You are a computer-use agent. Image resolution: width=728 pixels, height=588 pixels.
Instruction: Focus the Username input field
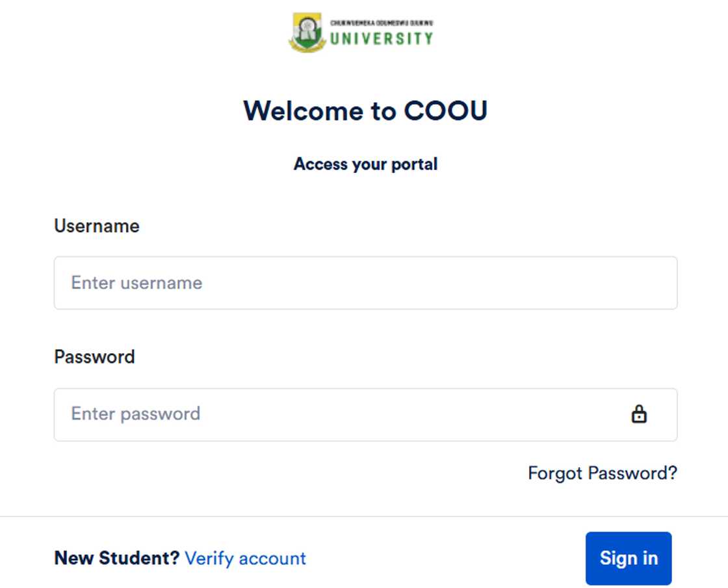(x=365, y=283)
